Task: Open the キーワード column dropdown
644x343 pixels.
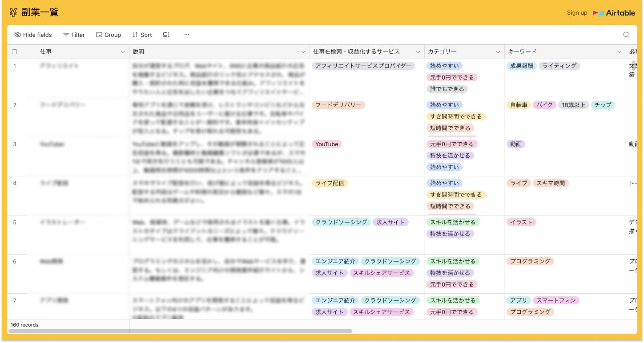Action: tap(619, 52)
